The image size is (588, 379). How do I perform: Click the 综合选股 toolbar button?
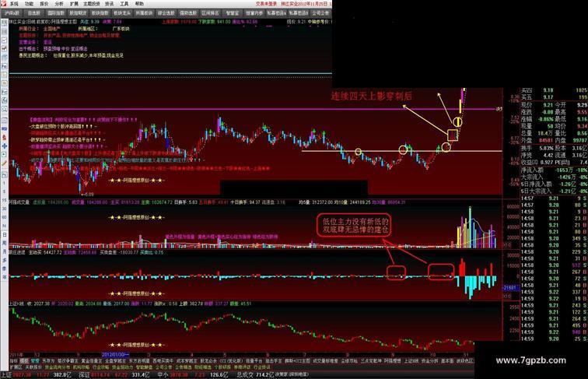point(166,13)
